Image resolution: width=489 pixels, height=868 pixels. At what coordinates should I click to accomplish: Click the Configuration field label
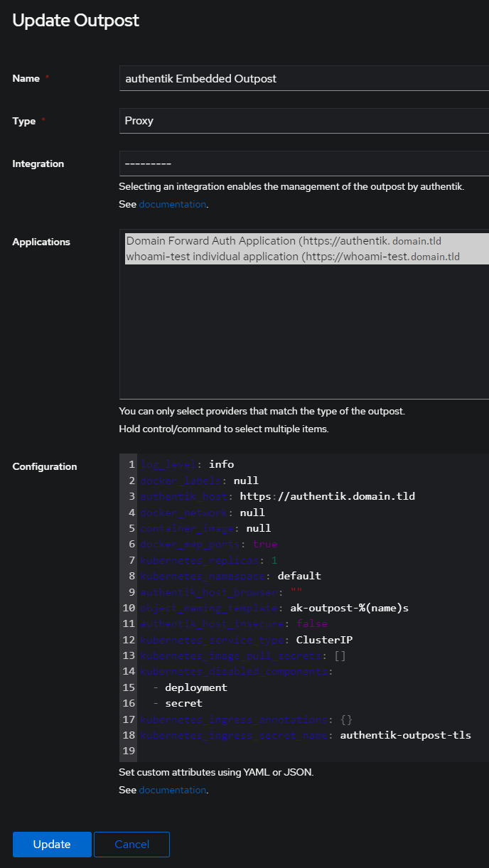point(45,466)
